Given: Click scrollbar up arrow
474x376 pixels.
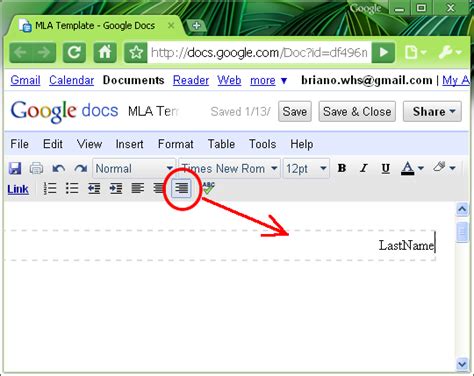Looking at the screenshot, I should point(462,209).
